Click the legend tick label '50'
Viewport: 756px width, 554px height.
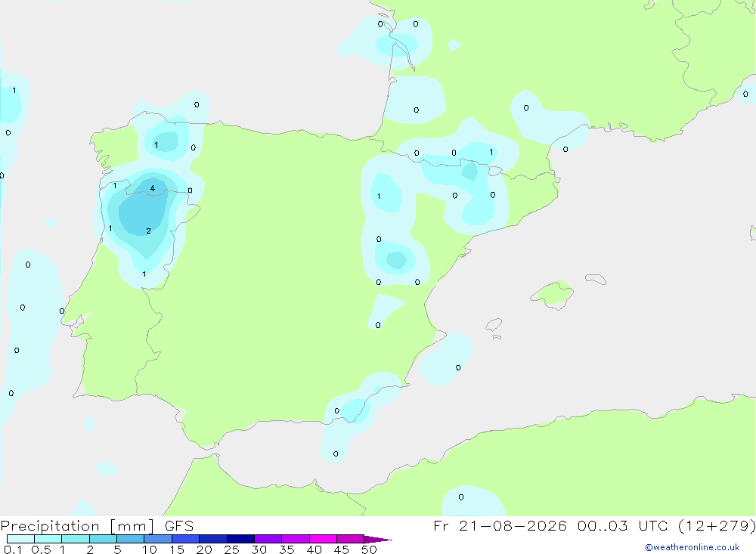[369, 549]
